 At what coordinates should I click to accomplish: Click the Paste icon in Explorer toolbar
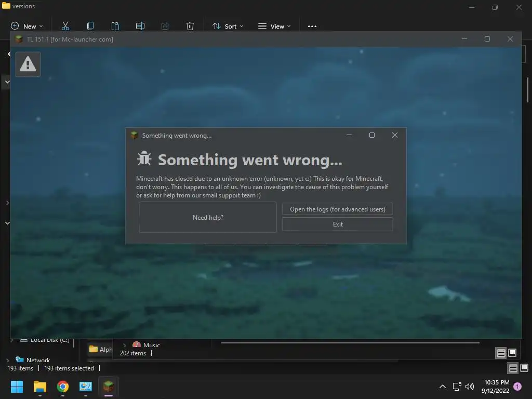(x=115, y=26)
